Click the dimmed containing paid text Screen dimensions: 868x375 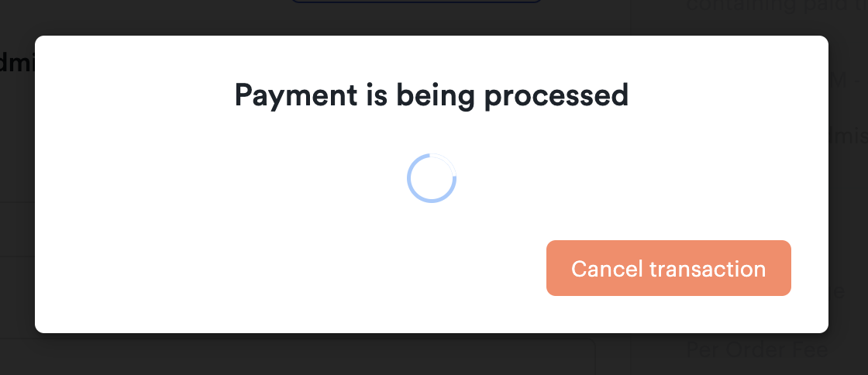[775, 5]
